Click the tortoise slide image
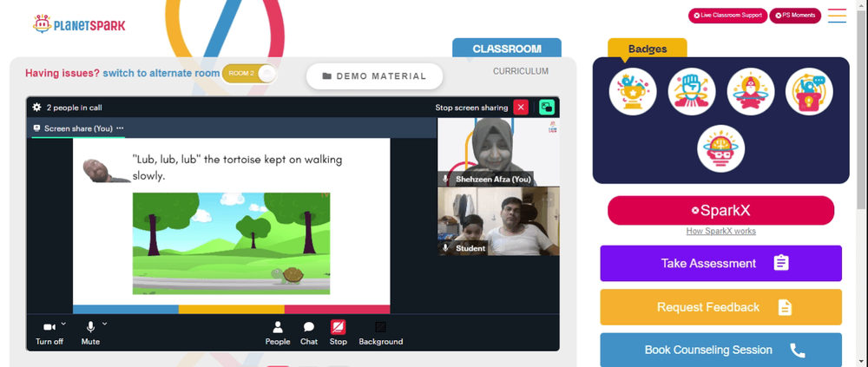 point(231,244)
